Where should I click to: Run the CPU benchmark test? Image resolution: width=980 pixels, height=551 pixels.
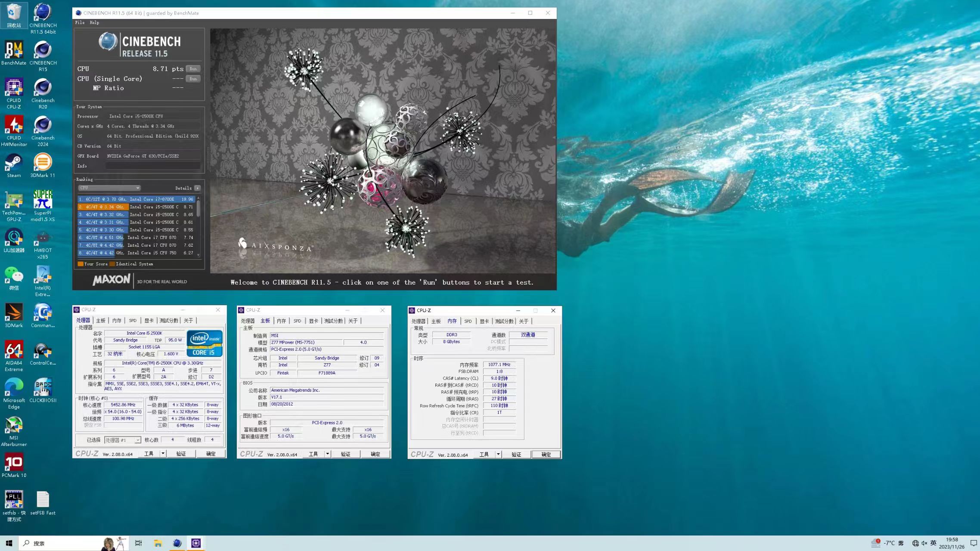193,69
